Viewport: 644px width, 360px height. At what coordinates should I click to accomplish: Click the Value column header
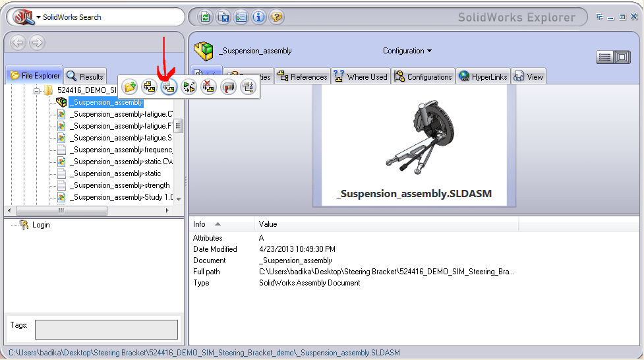pos(386,224)
